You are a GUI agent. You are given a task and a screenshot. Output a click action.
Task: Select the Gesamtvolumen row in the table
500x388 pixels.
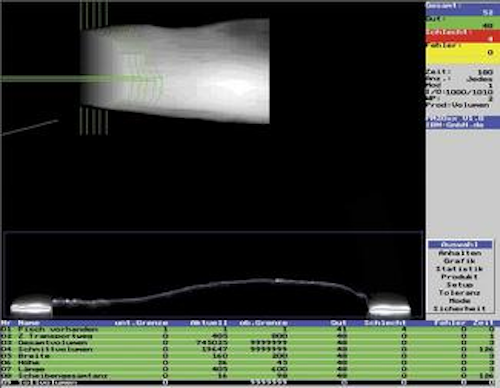point(250,343)
